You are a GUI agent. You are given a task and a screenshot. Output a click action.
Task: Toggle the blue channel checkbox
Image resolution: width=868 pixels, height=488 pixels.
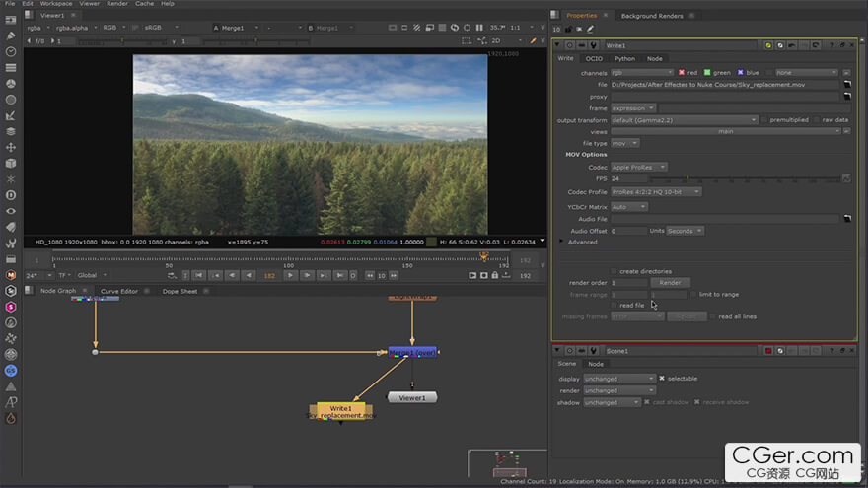click(740, 73)
